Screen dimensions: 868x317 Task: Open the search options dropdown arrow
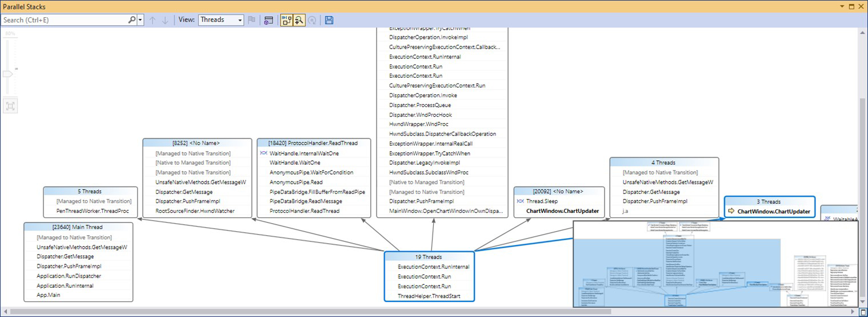pos(141,20)
